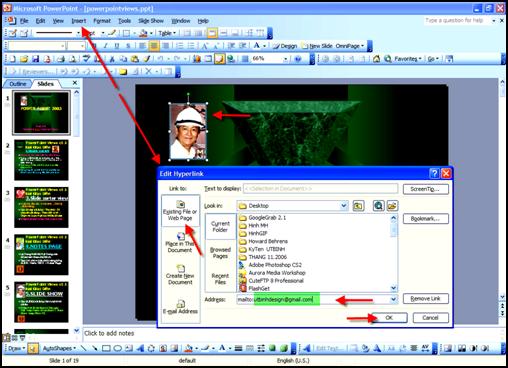Select Create New Document link type
508x368 pixels.
[180, 275]
